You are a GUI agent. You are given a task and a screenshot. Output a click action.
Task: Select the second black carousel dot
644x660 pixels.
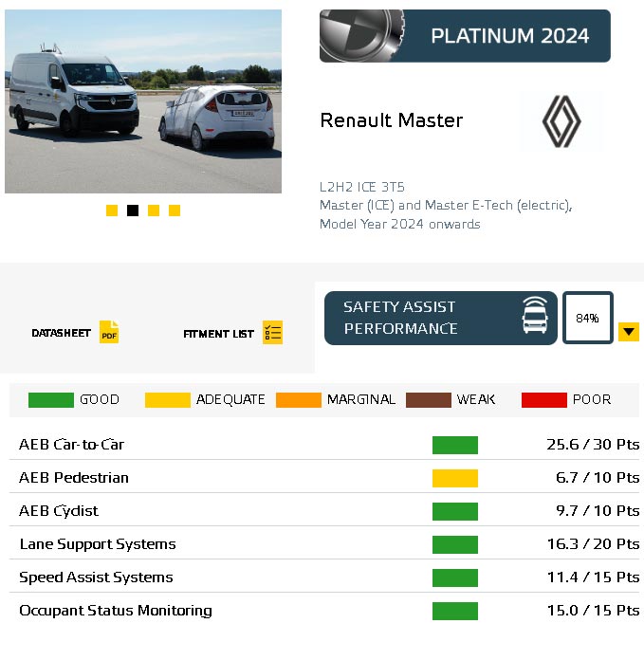pos(133,211)
